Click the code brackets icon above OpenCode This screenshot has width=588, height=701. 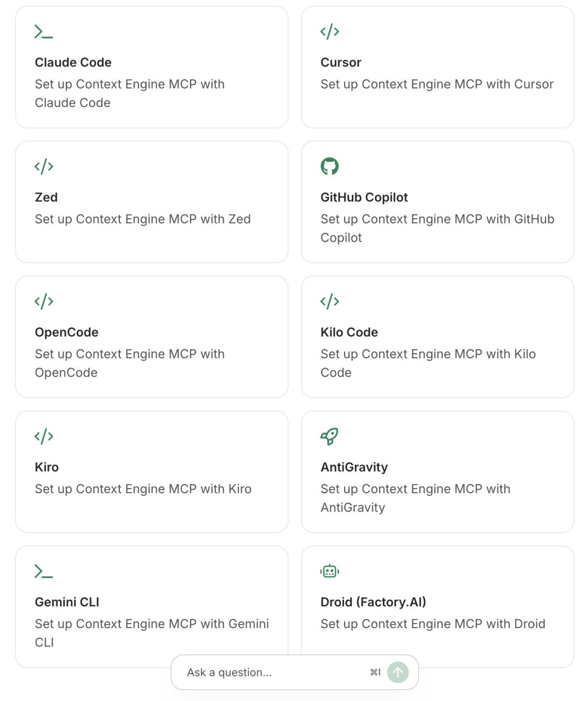coord(44,302)
